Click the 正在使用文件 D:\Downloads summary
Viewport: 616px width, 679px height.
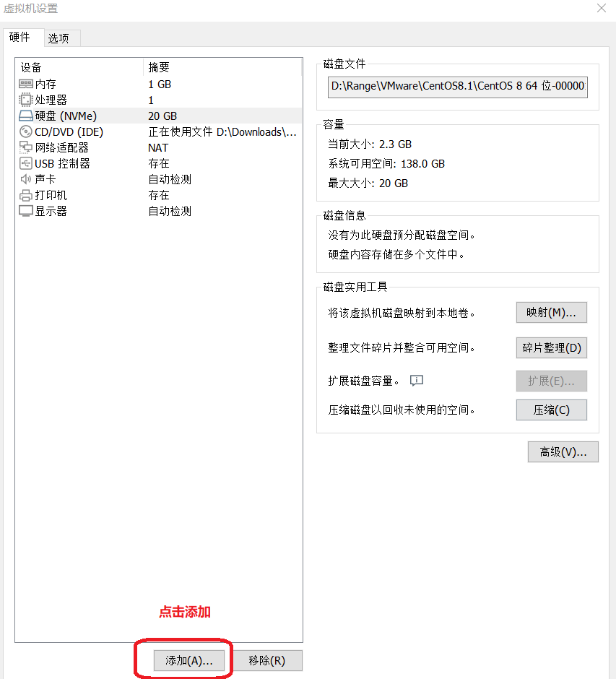222,131
